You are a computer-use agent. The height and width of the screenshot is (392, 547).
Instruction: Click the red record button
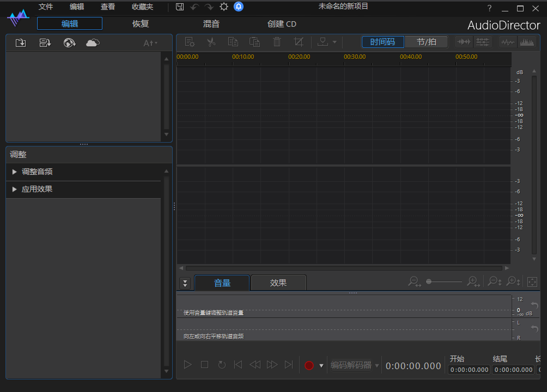[x=309, y=365]
